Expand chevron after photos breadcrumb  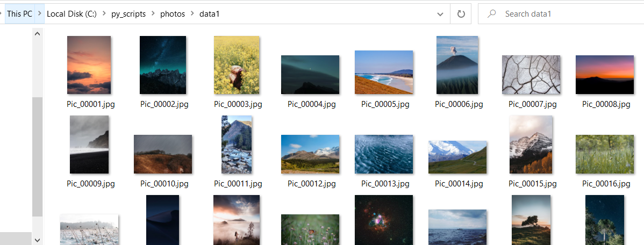tap(192, 14)
